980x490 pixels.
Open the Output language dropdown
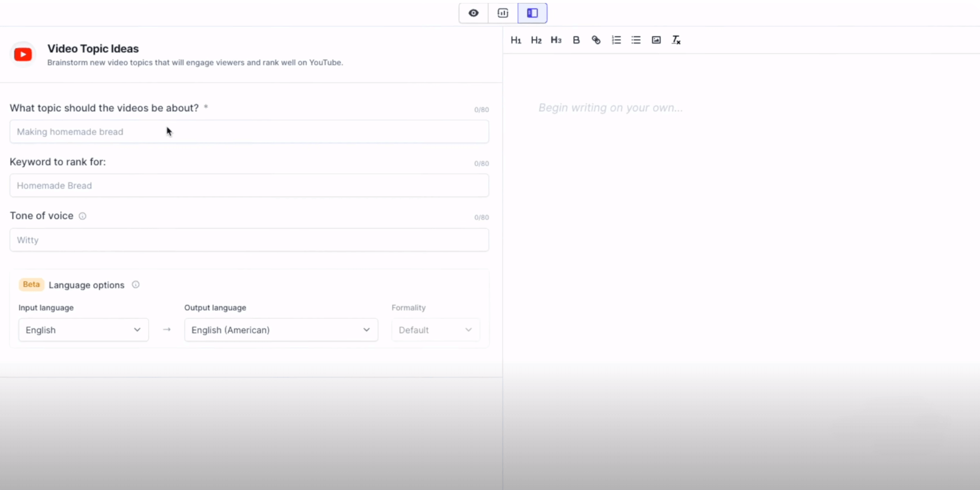pyautogui.click(x=281, y=330)
